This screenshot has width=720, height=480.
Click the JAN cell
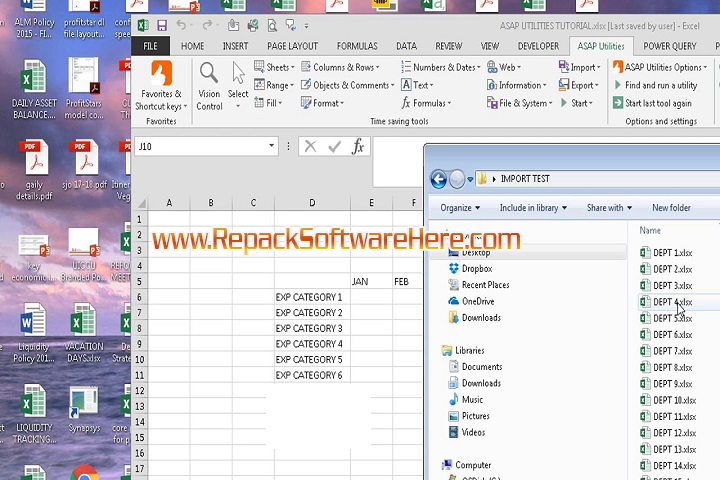(x=371, y=282)
